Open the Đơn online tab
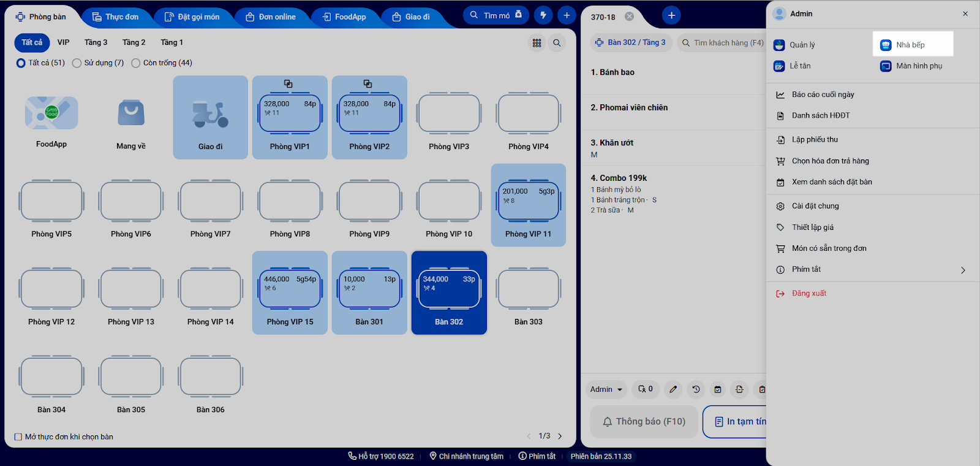This screenshot has width=980, height=466. point(271,17)
